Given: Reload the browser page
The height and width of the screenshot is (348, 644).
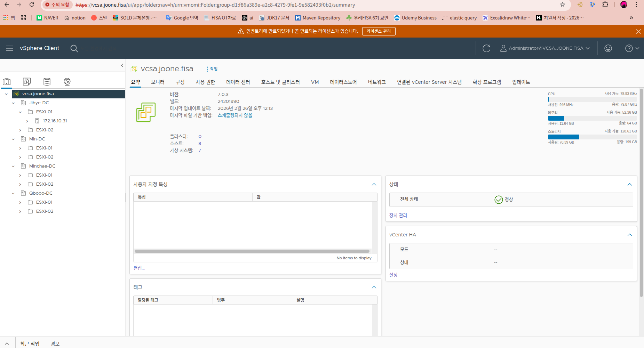Looking at the screenshot, I should tap(32, 5).
